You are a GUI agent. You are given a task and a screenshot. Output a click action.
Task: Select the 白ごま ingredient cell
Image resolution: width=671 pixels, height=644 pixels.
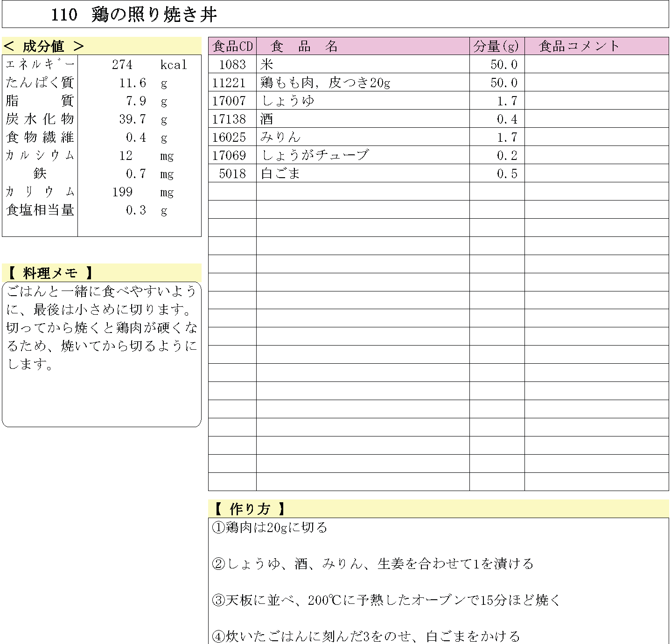tap(280, 173)
